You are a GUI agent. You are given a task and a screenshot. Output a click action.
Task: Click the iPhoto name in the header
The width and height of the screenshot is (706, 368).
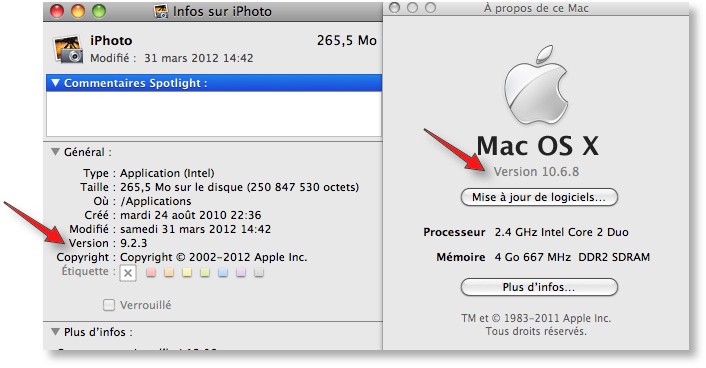(111, 41)
